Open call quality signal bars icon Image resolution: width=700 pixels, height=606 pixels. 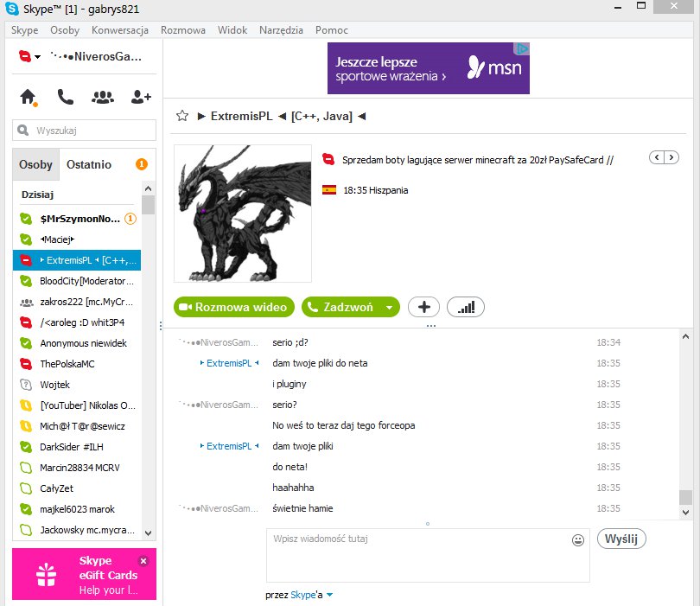tap(466, 307)
